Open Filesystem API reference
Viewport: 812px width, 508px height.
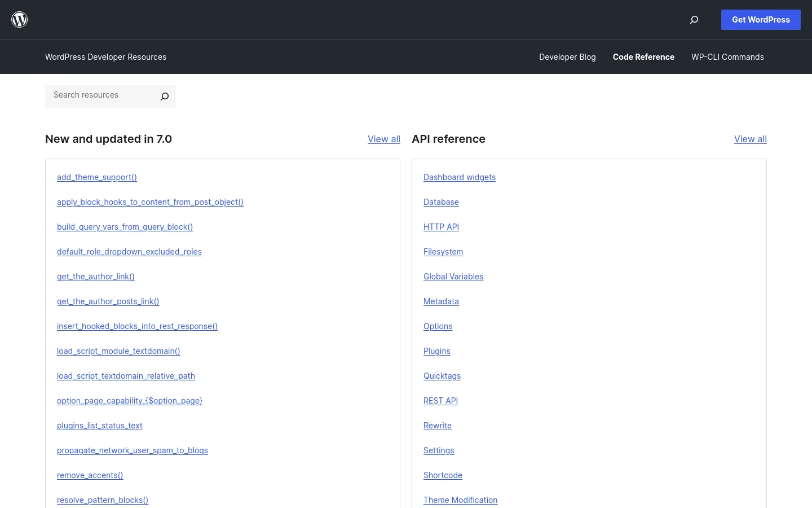click(443, 252)
